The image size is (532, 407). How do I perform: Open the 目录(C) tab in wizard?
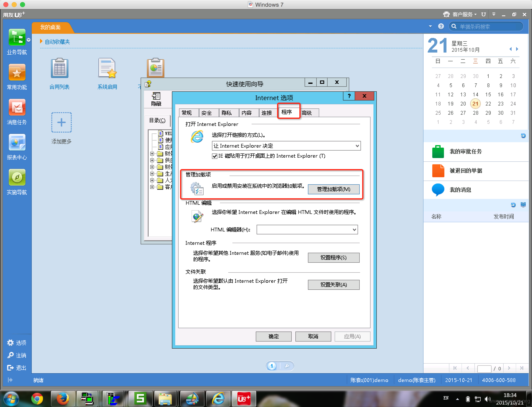click(x=157, y=121)
